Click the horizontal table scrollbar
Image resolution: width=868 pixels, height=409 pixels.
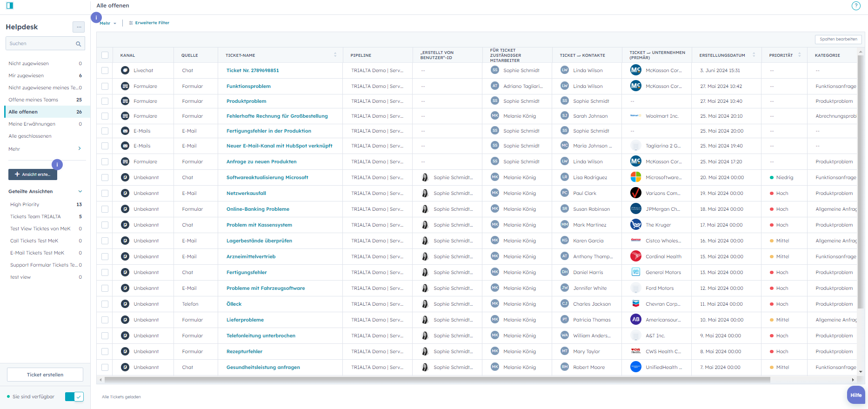(x=437, y=380)
